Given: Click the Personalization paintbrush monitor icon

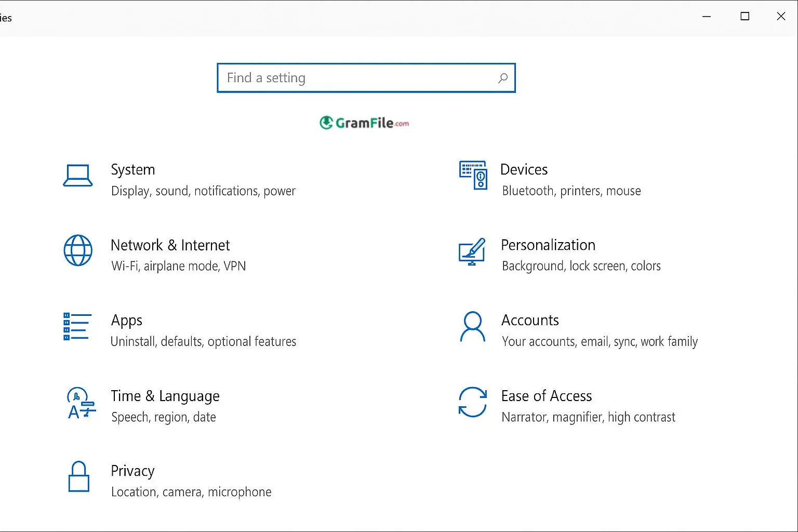Looking at the screenshot, I should click(x=472, y=252).
